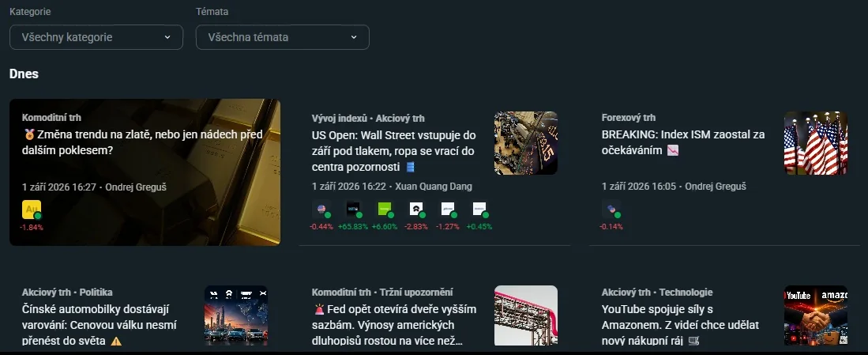The image size is (868, 355).
Task: Click 1 září 2026 16:27 Ondrej Greguš byline
Action: pos(94,187)
